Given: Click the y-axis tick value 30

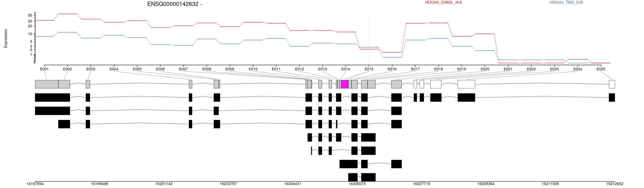Looking at the screenshot, I should (x=30, y=21).
